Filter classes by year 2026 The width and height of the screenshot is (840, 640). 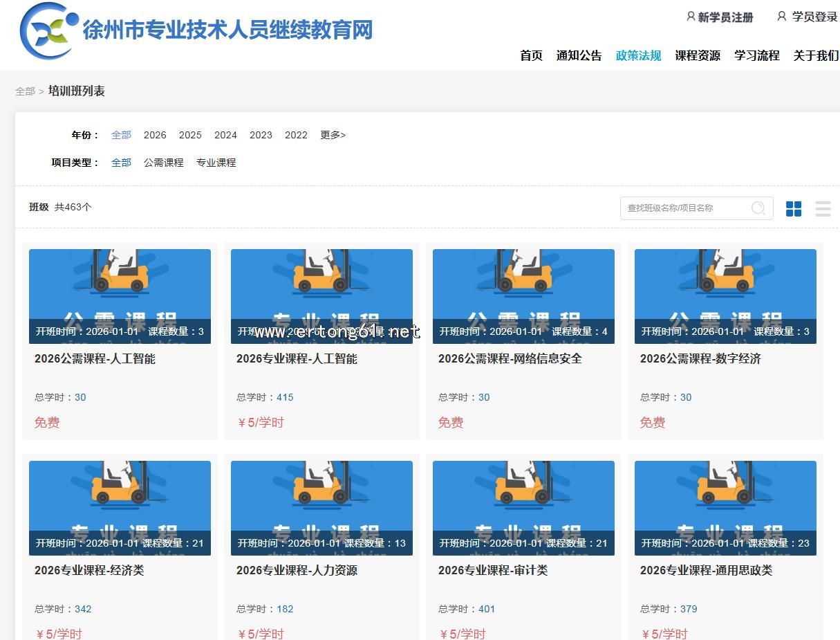point(155,135)
